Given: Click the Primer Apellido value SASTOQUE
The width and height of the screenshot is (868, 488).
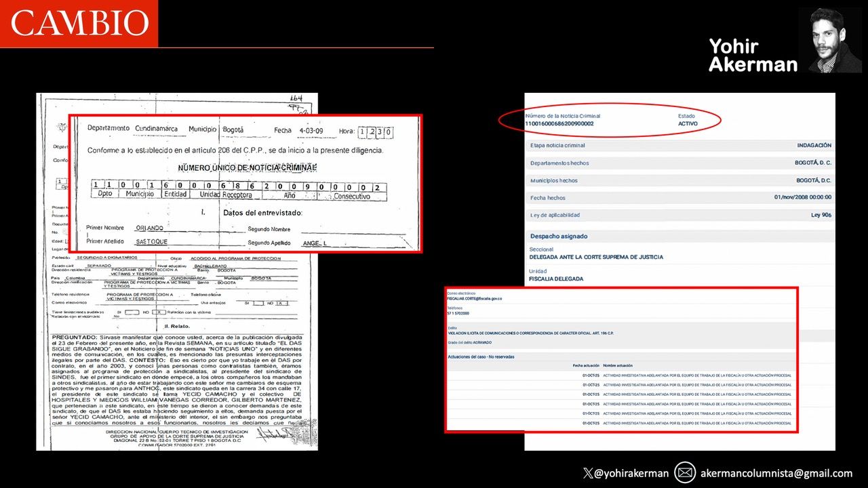Looking at the screenshot, I should (152, 241).
